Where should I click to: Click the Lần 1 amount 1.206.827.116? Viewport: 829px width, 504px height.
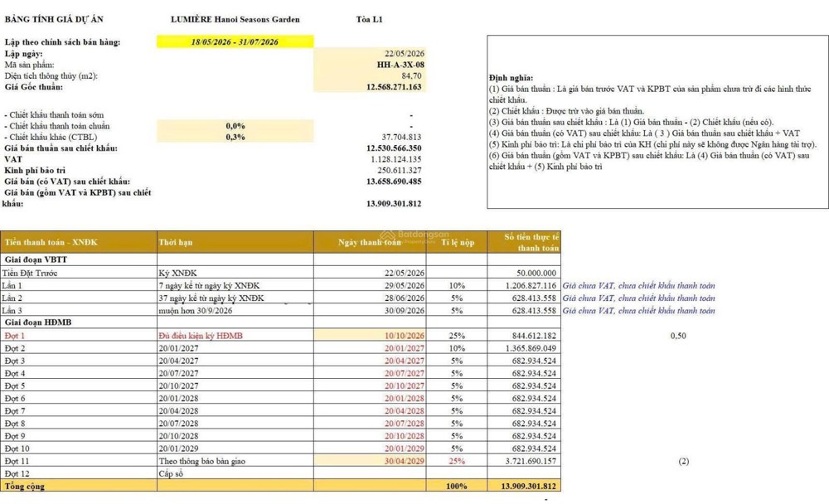point(531,286)
